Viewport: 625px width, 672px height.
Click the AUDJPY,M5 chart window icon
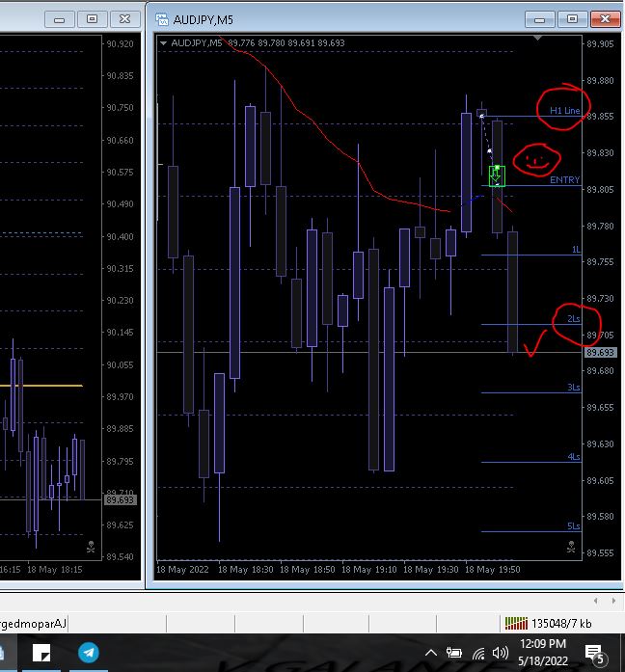tap(162, 19)
